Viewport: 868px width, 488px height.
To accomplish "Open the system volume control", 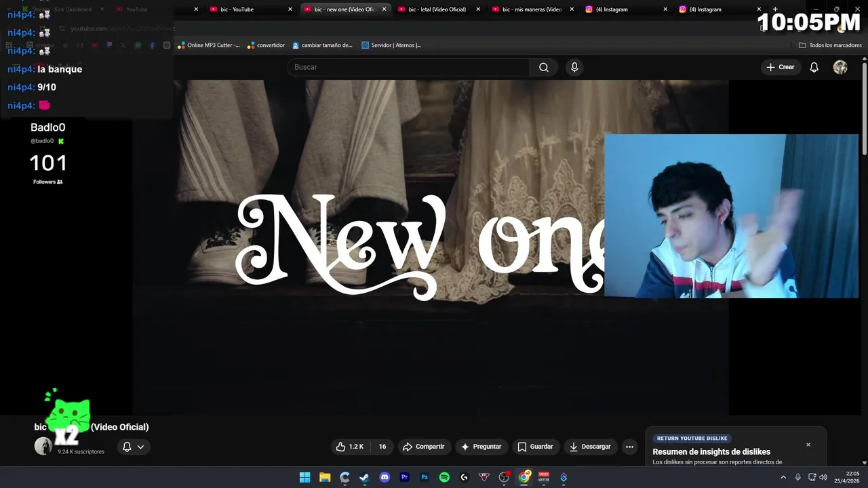I will [823, 477].
